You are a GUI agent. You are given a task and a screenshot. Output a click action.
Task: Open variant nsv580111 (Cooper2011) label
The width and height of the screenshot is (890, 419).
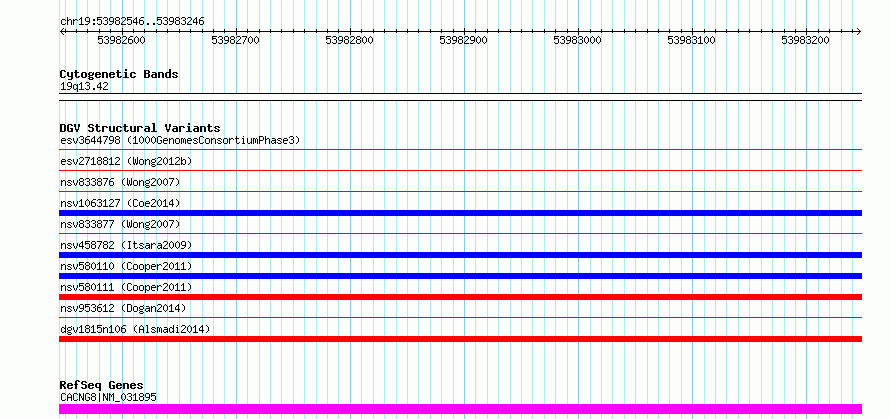click(126, 287)
